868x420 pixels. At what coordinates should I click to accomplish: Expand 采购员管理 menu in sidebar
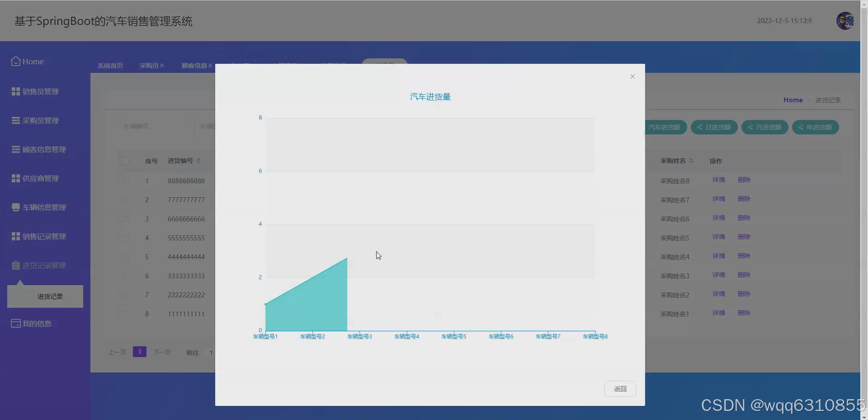pos(41,120)
